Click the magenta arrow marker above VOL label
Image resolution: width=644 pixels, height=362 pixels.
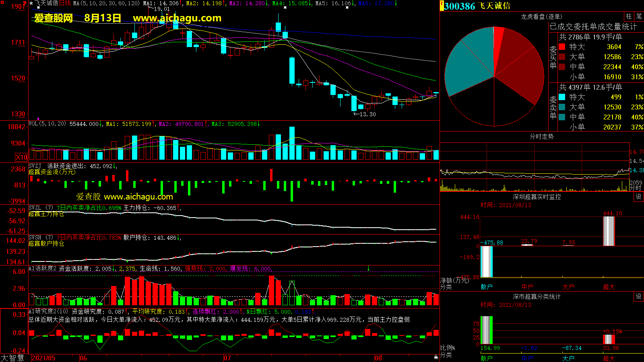pyautogui.click(x=38, y=119)
